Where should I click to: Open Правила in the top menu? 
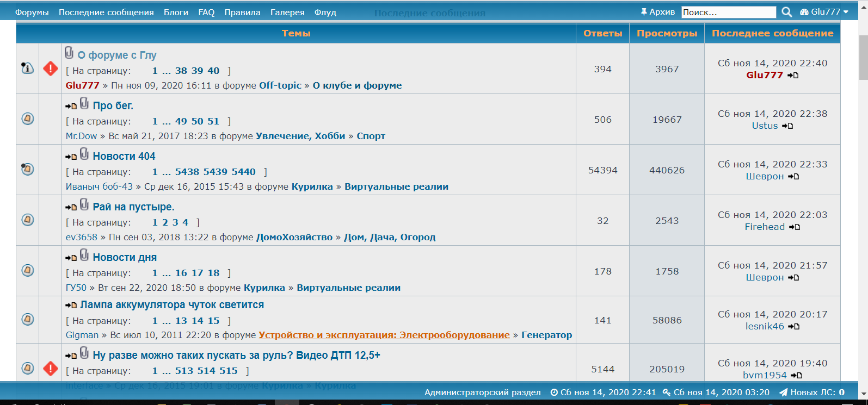[x=242, y=13]
